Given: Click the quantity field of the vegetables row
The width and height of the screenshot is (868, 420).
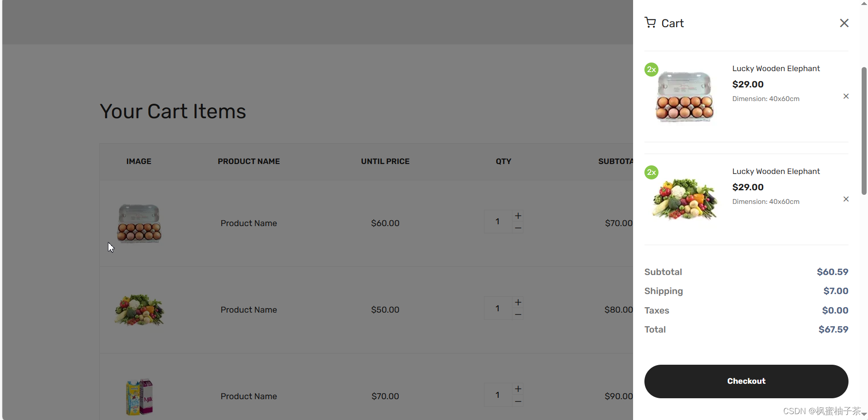Looking at the screenshot, I should 498,308.
